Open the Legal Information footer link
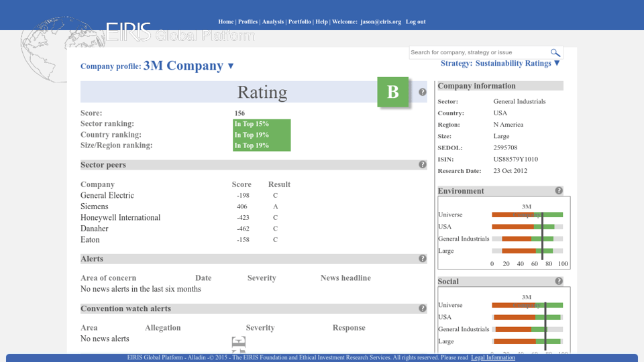The image size is (644, 362). click(493, 358)
